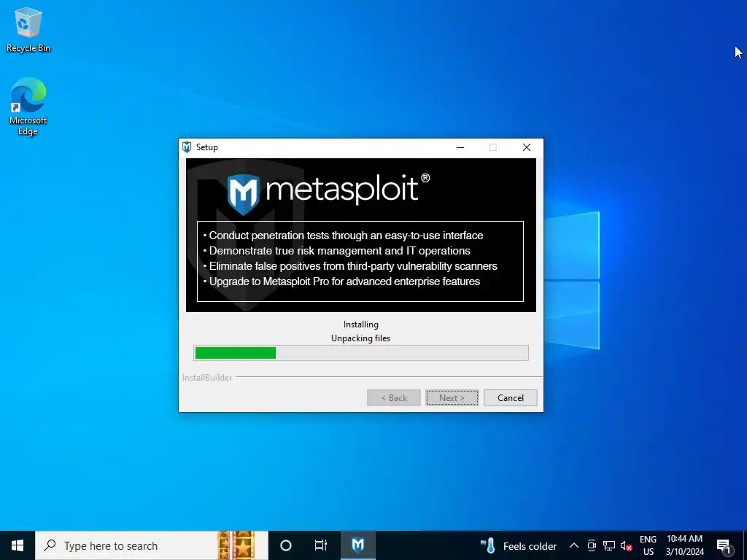Click the film strip search highlight icon
The width and height of the screenshot is (747, 560).
[236, 545]
